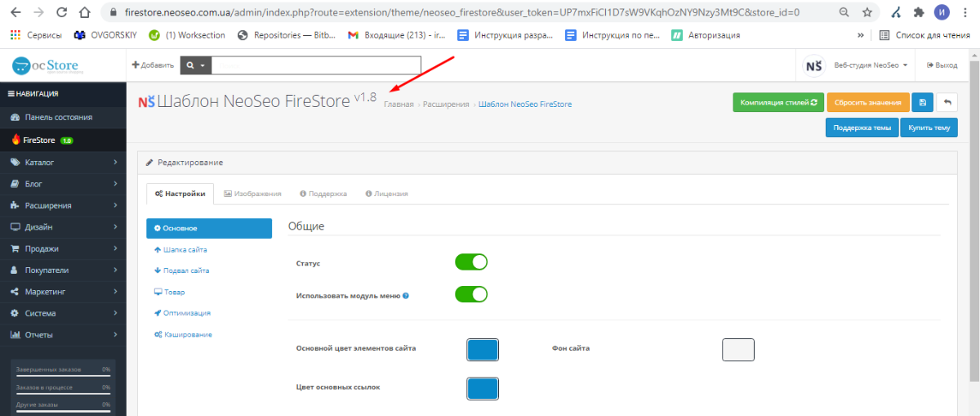This screenshot has width=980, height=416.
Task: Toggle the Использовать модуль меню switch
Action: click(x=471, y=294)
